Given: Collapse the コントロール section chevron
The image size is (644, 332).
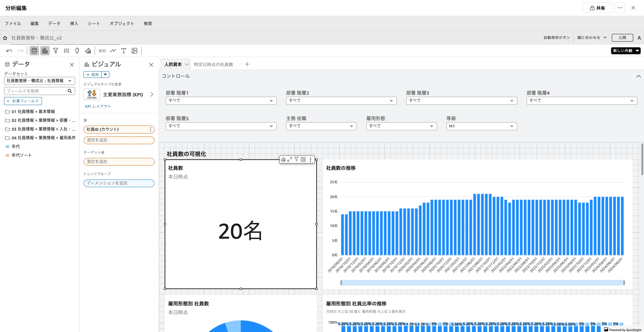Looking at the screenshot, I should (x=638, y=76).
